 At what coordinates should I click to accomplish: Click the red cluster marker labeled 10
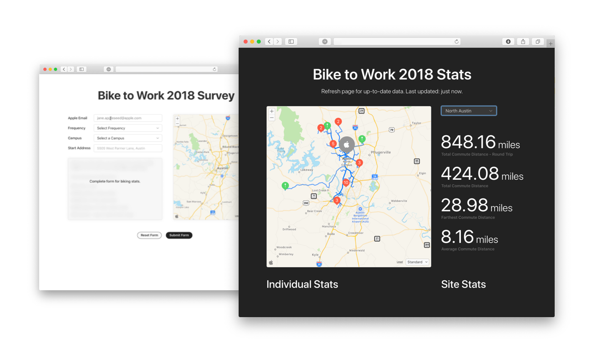pyautogui.click(x=346, y=183)
